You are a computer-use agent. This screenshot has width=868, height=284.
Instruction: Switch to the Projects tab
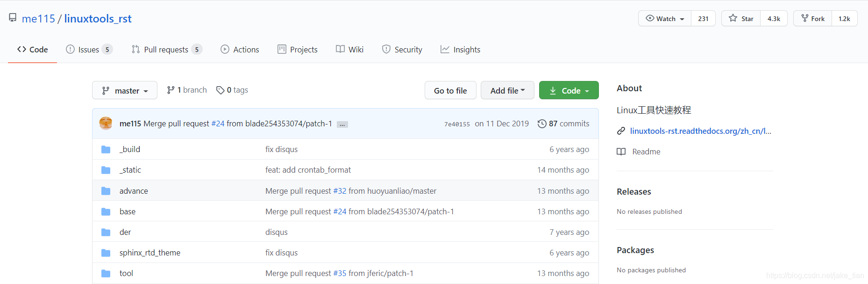pyautogui.click(x=298, y=50)
